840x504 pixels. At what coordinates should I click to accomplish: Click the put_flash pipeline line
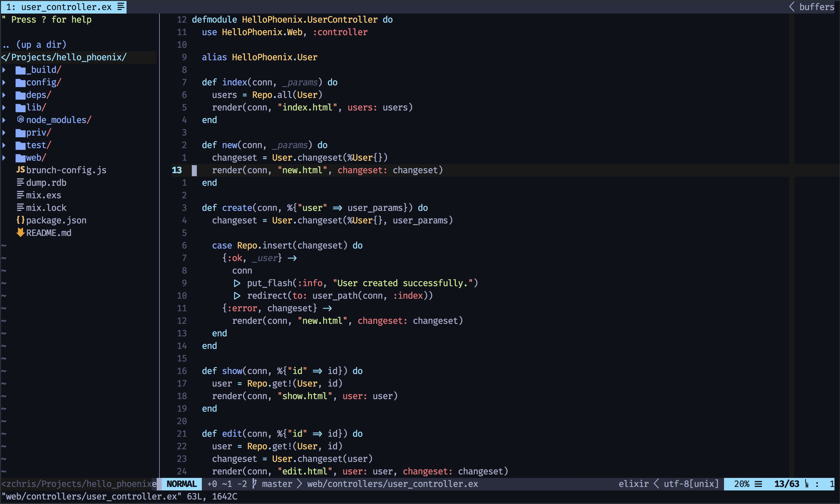[356, 283]
